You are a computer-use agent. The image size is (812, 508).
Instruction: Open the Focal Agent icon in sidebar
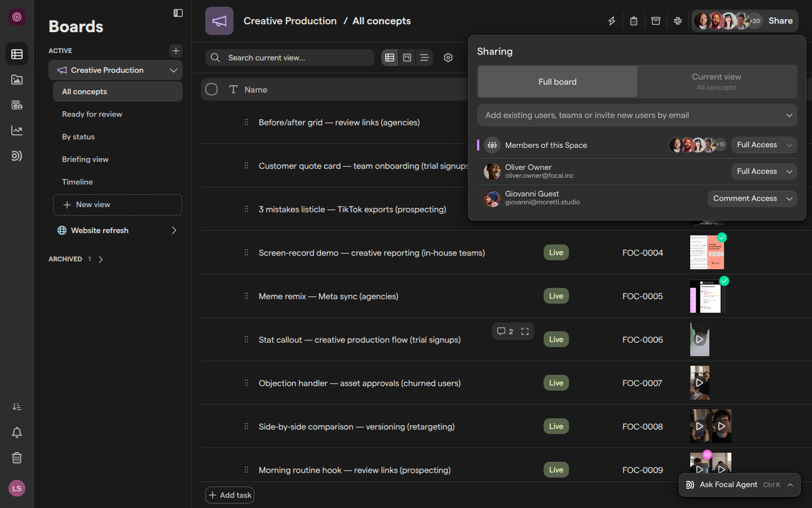tap(17, 156)
